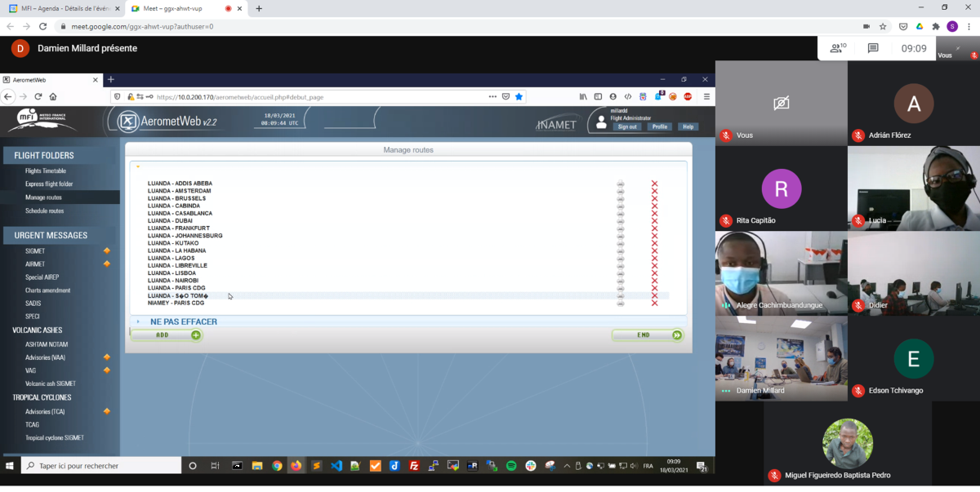The height and width of the screenshot is (492, 980).
Task: Click the Sign out button
Action: tap(627, 126)
